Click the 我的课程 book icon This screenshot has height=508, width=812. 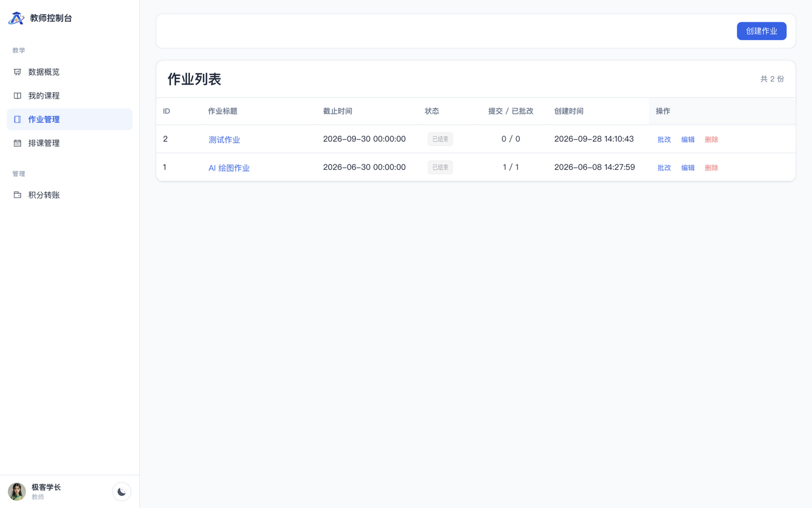point(17,96)
